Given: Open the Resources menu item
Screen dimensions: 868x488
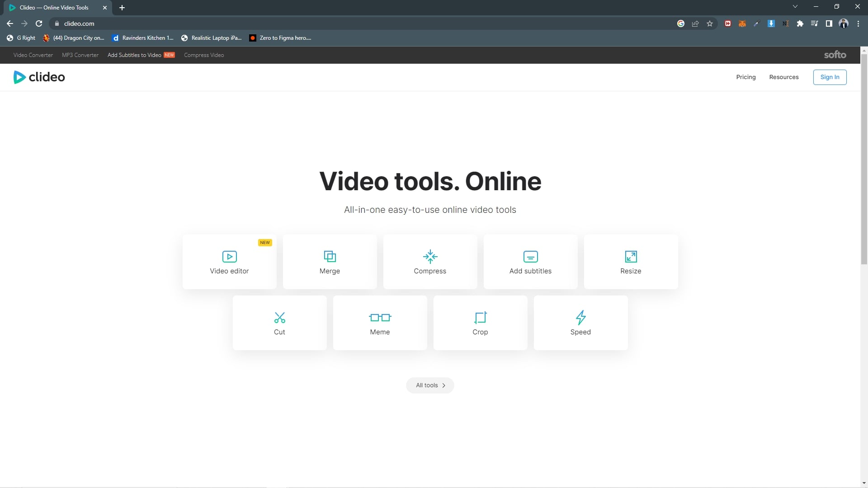Looking at the screenshot, I should coord(783,77).
